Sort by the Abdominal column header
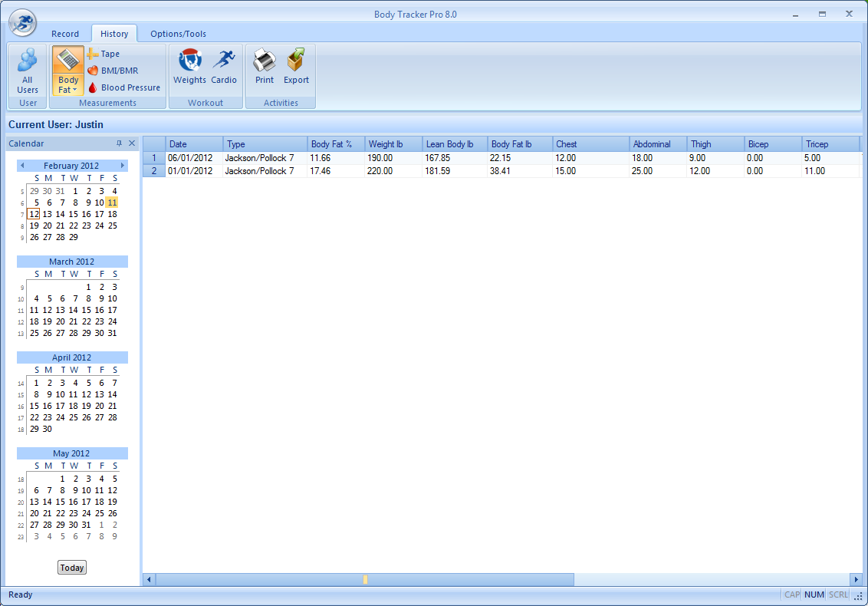 point(658,144)
